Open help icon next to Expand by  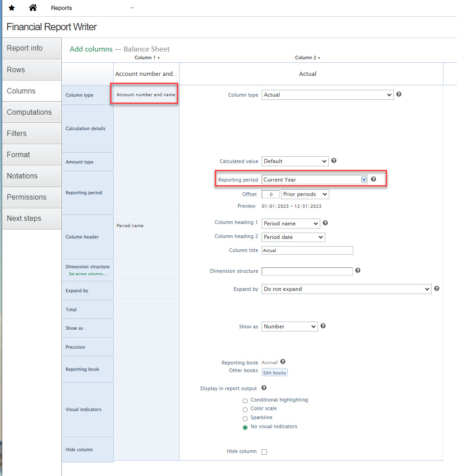(437, 289)
